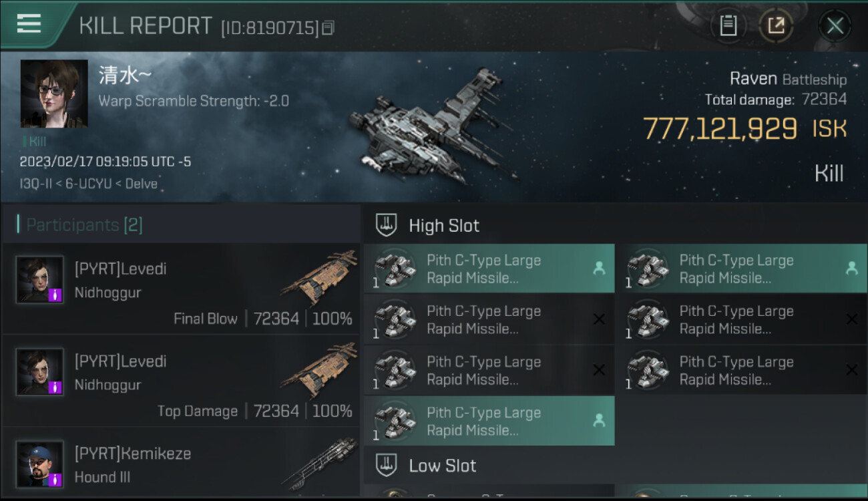Viewport: 868px width, 501px height.
Task: Select Levedi's portrait in the Top Damage row
Action: pyautogui.click(x=40, y=372)
